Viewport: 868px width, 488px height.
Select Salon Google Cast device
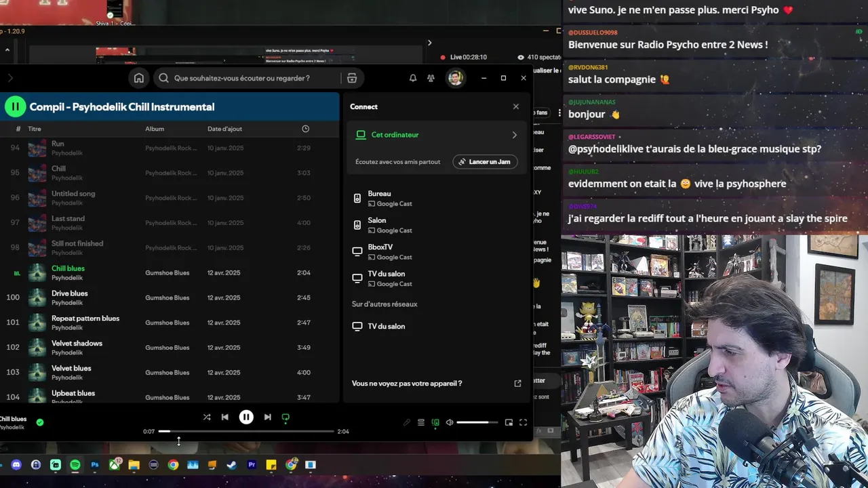[x=436, y=225]
